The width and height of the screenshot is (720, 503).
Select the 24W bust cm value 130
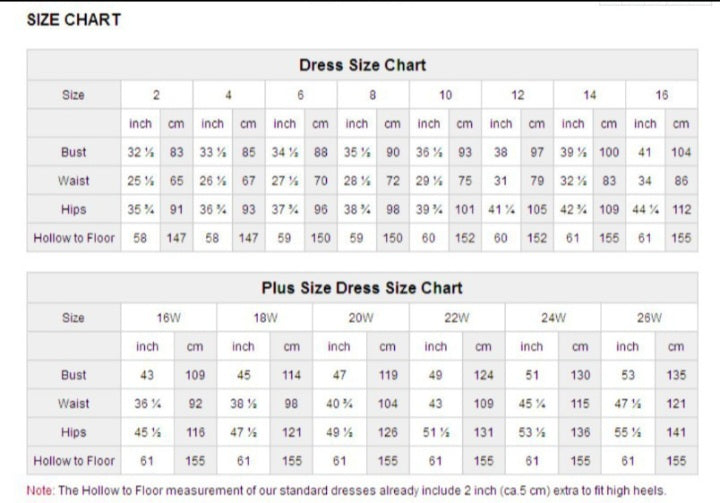click(580, 375)
